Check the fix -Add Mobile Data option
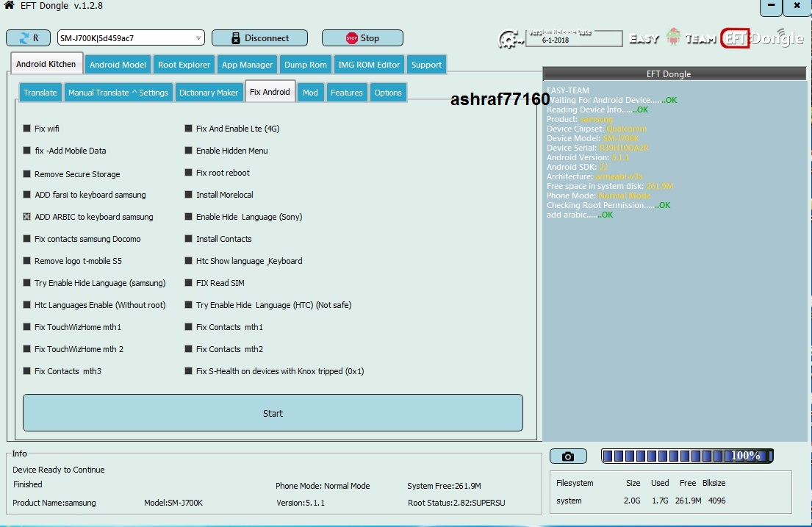This screenshot has width=812, height=527. tap(27, 150)
